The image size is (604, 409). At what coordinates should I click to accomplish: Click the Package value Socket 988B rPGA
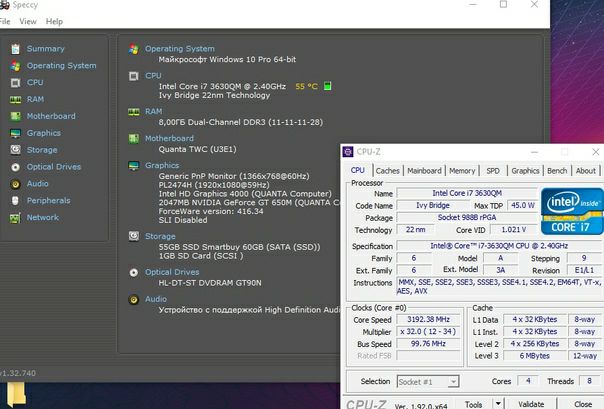click(467, 218)
